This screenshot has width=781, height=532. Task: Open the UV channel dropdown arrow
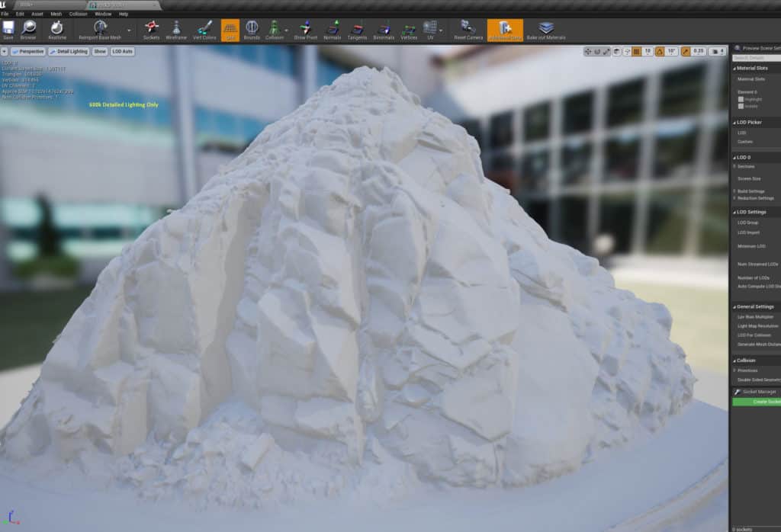tap(441, 30)
